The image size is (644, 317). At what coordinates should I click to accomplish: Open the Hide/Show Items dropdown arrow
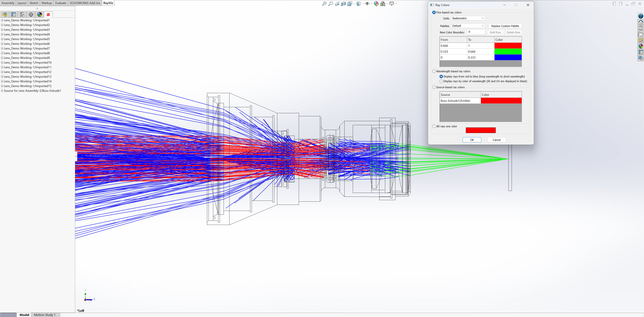pos(372,4)
